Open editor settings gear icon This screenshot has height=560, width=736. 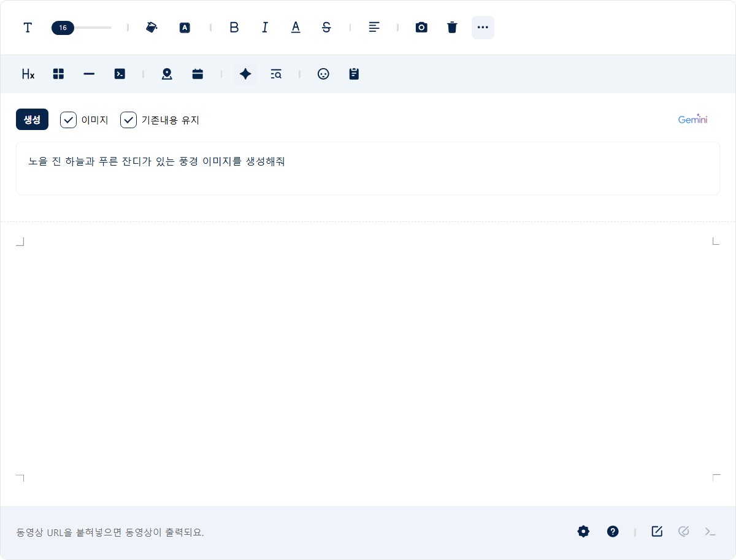(x=583, y=532)
